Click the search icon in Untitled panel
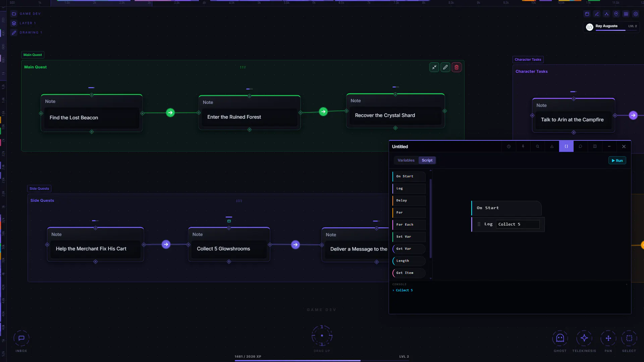Image resolution: width=644 pixels, height=362 pixels. (538, 146)
